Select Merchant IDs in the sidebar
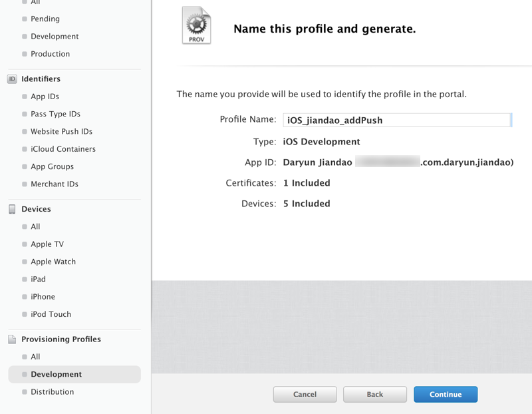Screen dimensions: 532x414 [54, 184]
